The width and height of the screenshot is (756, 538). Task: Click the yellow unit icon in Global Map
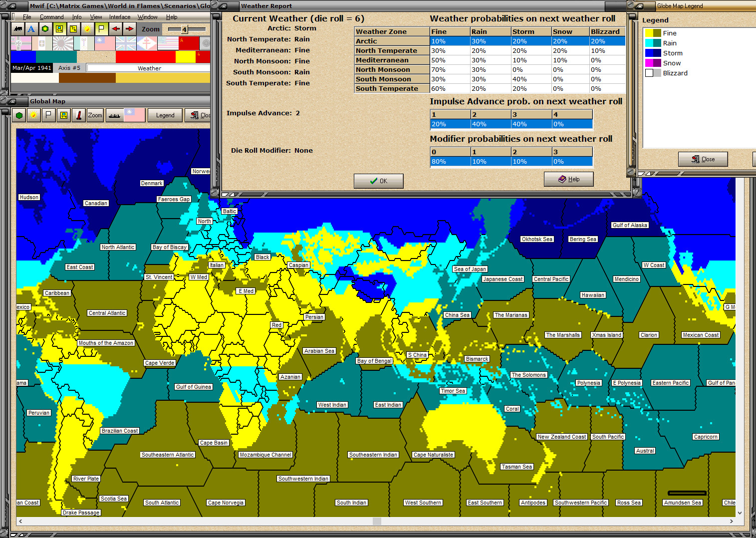point(63,115)
